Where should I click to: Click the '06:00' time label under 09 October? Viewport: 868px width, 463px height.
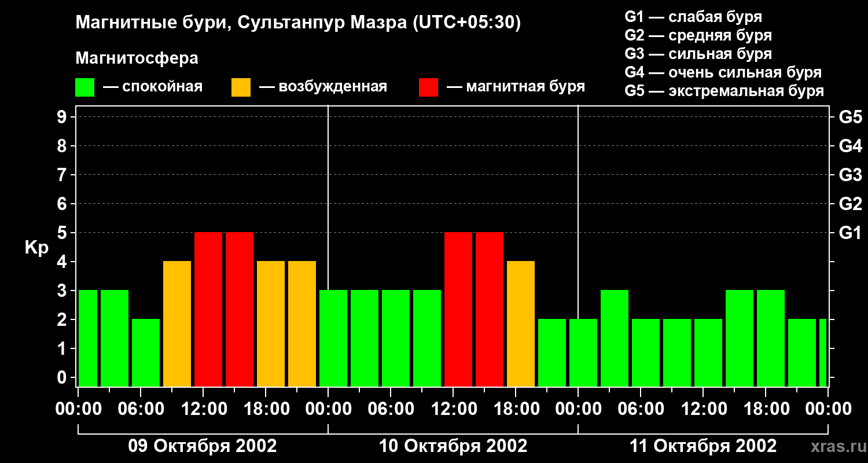pyautogui.click(x=141, y=409)
